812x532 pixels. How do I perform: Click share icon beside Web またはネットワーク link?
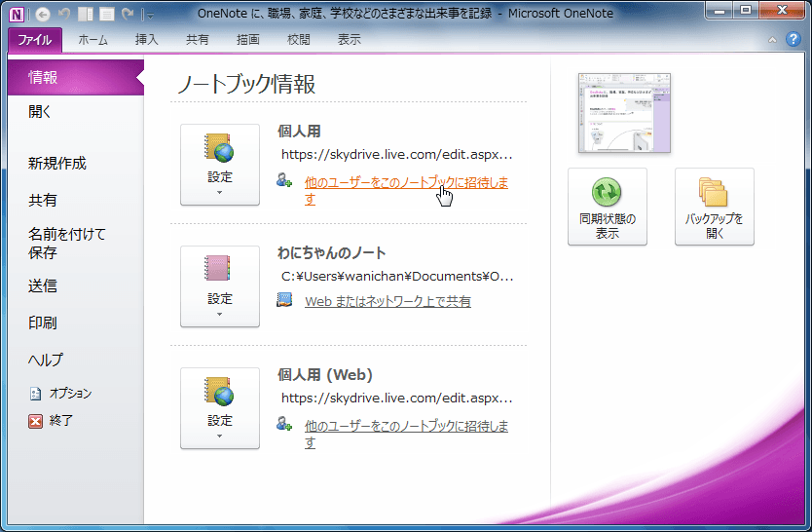[x=284, y=300]
